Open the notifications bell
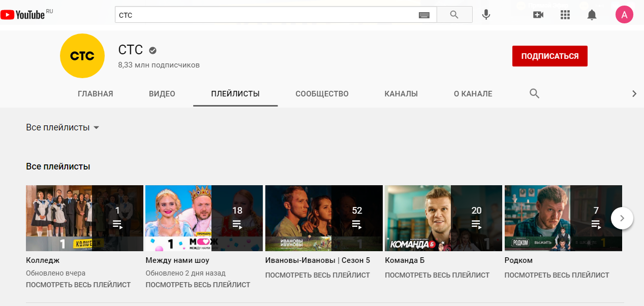 (592, 15)
